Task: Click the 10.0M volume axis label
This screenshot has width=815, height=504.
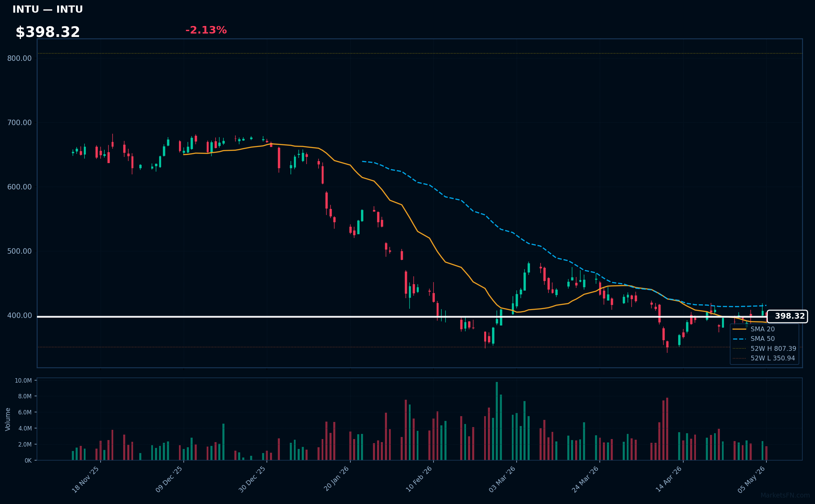Action: click(23, 381)
